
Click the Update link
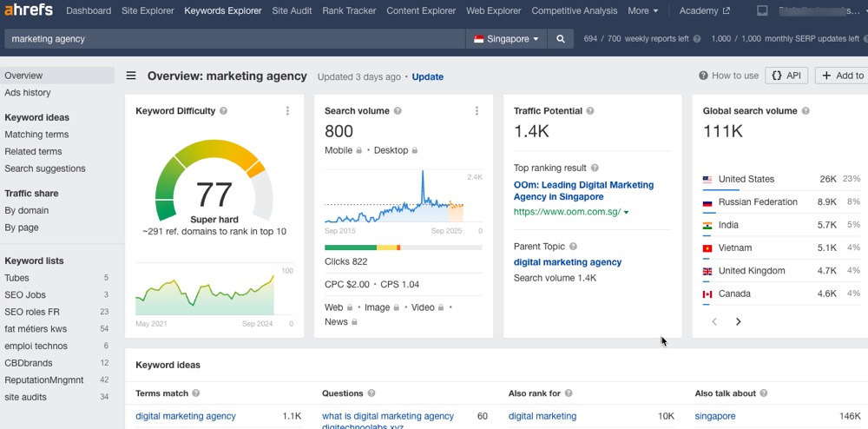click(427, 76)
